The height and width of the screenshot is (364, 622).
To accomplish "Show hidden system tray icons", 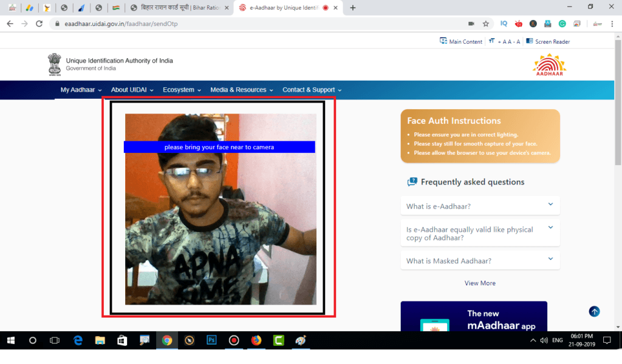I will click(x=533, y=340).
